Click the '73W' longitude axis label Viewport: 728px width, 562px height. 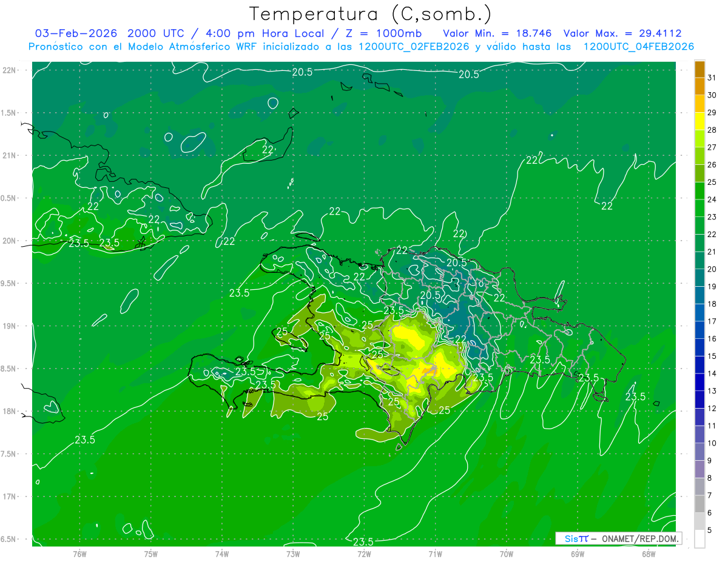pyautogui.click(x=293, y=554)
